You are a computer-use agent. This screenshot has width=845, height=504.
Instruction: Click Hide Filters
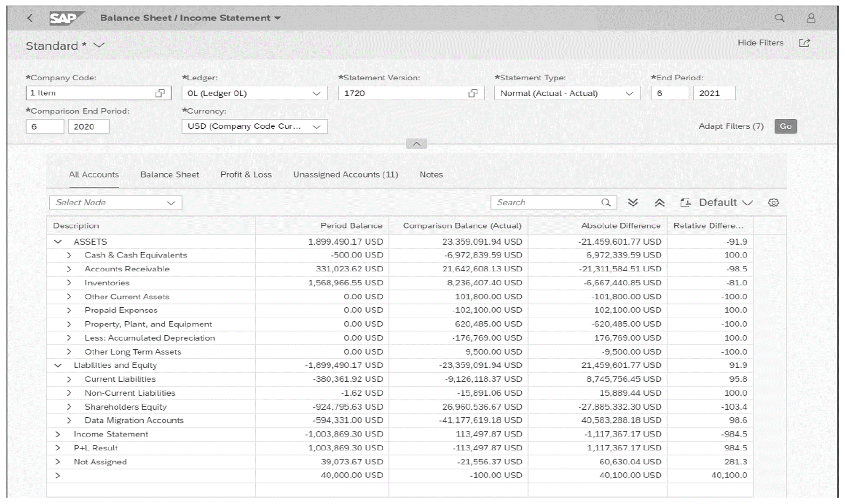[760, 42]
